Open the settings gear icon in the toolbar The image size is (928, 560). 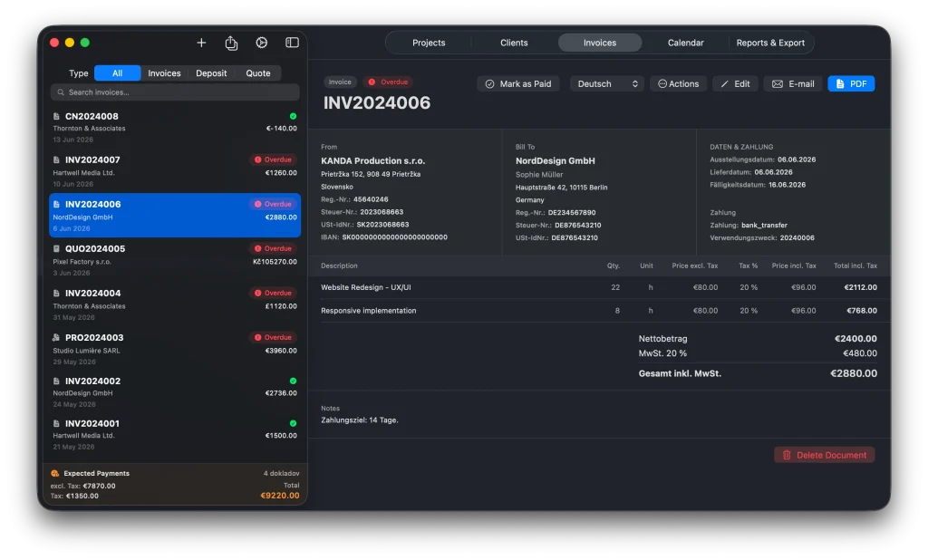coord(262,43)
